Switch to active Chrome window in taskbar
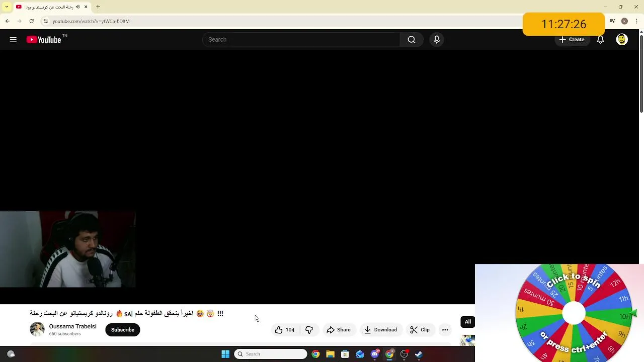This screenshot has height=362, width=644. click(389, 354)
